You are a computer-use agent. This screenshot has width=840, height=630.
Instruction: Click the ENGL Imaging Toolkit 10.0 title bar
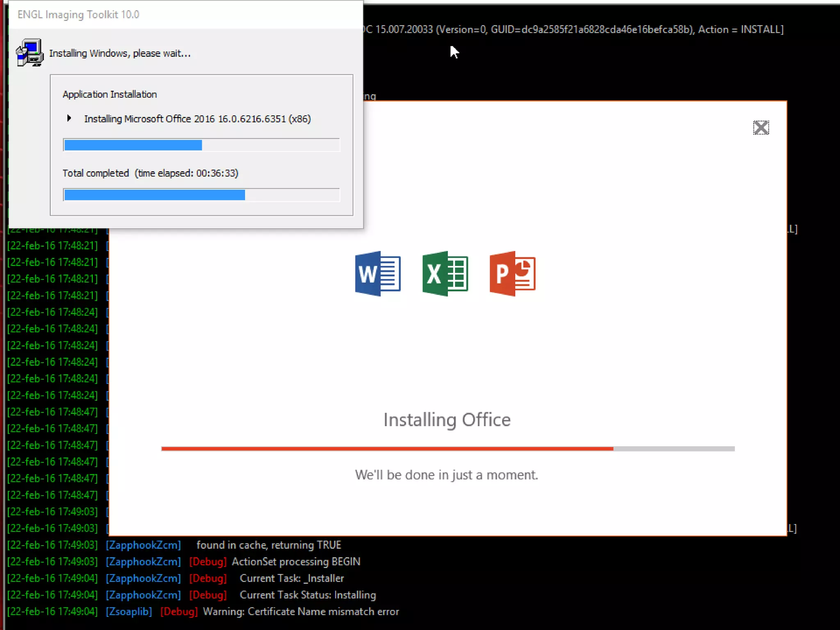(186, 15)
